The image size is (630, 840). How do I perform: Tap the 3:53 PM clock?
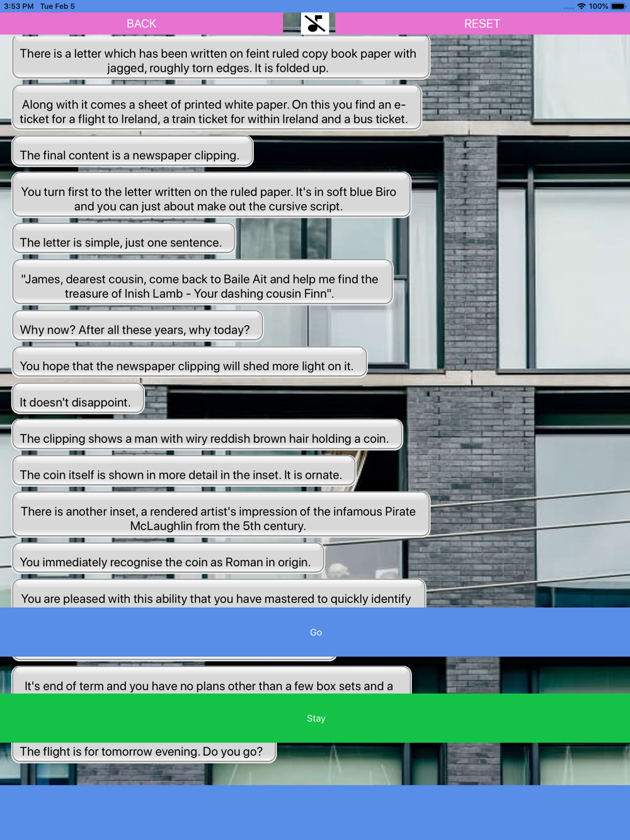click(19, 6)
